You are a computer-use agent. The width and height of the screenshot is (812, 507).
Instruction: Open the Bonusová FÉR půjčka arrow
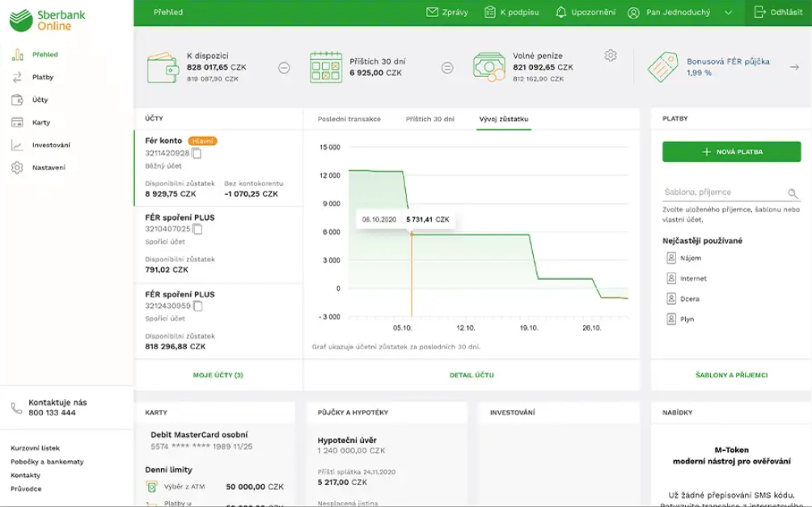[x=793, y=67]
